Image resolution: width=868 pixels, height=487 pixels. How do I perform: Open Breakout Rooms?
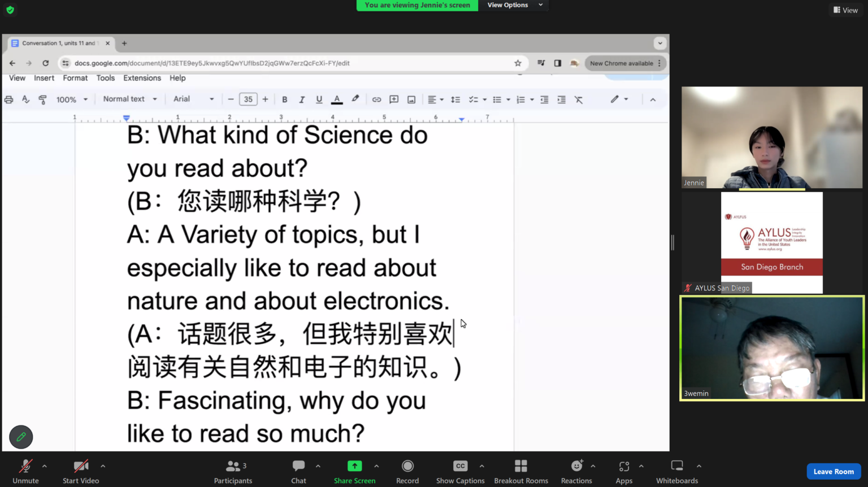(521, 472)
